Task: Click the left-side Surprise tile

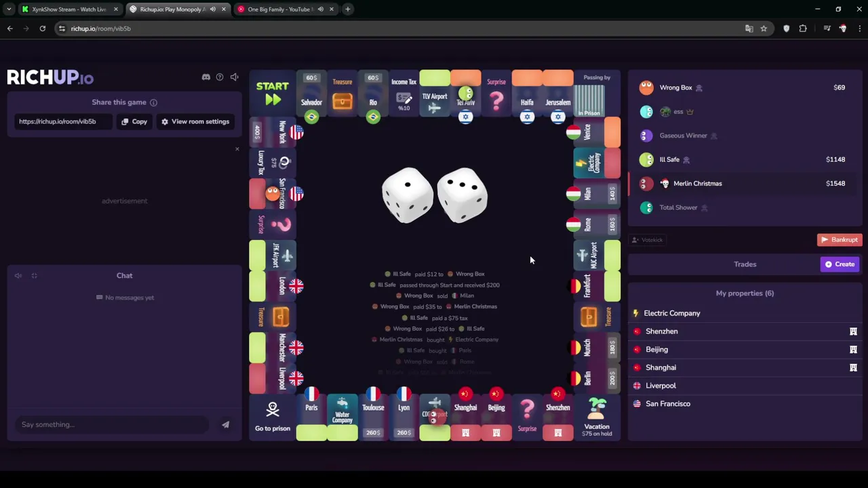Action: 273,224
